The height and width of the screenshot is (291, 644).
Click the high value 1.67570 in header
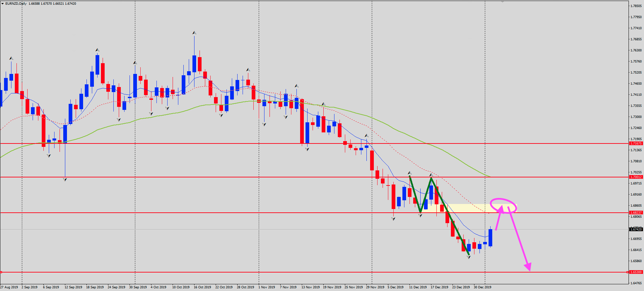(46, 4)
